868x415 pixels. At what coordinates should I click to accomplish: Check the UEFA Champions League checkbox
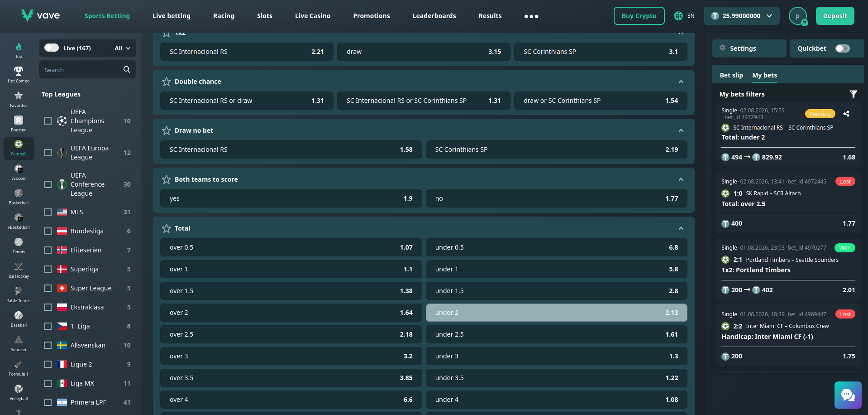(x=48, y=121)
